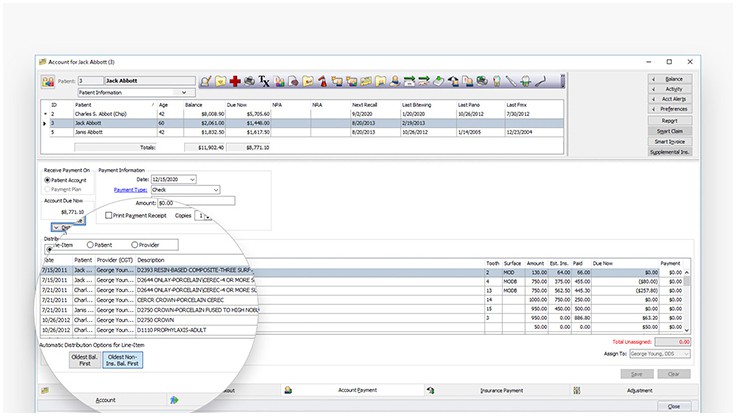The height and width of the screenshot is (416, 736).
Task: Click the documents-with-person toolbar icon
Action: (x=468, y=81)
